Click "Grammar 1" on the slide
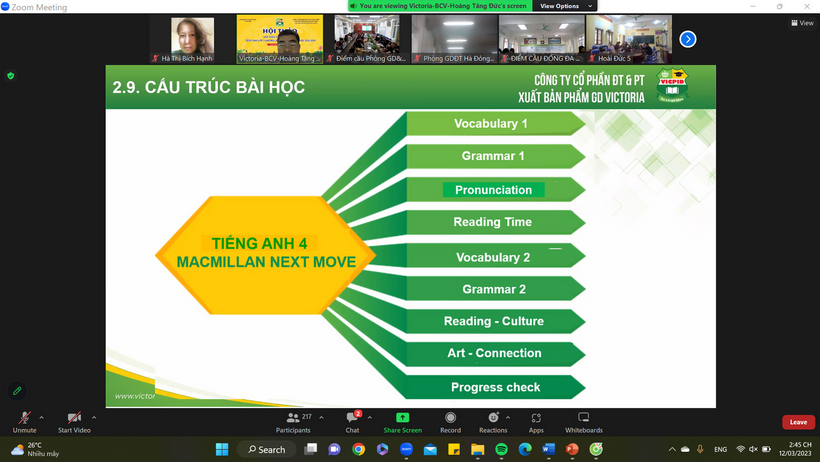The image size is (820, 462). coord(493,156)
